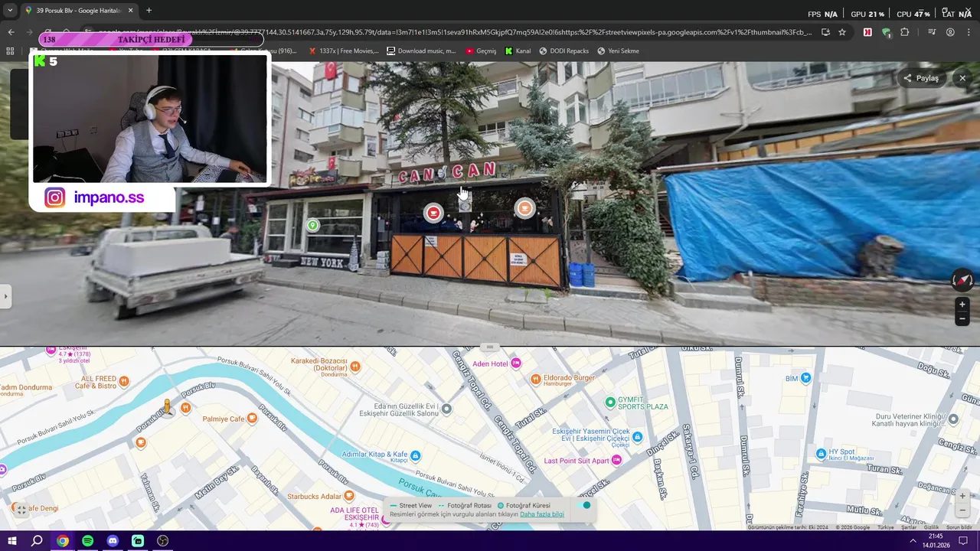Screen dimensions: 980x551
Task: Open the DODI Repacks bookmark
Action: point(564,51)
